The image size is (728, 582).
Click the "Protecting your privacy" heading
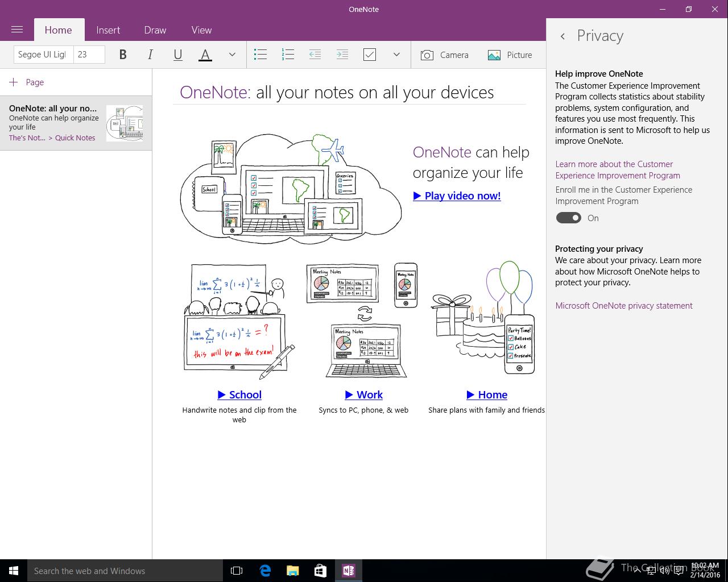pyautogui.click(x=599, y=249)
